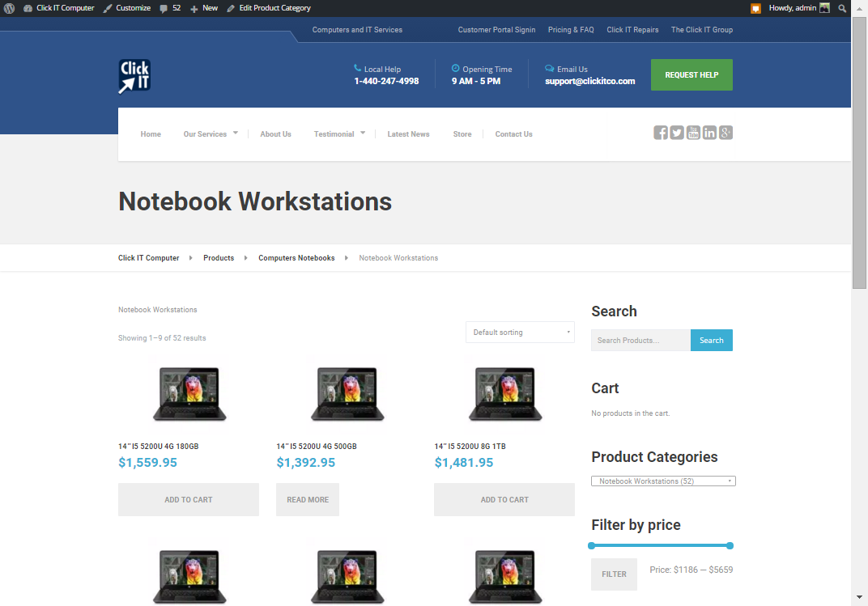Open the New menu in admin bar

204,8
